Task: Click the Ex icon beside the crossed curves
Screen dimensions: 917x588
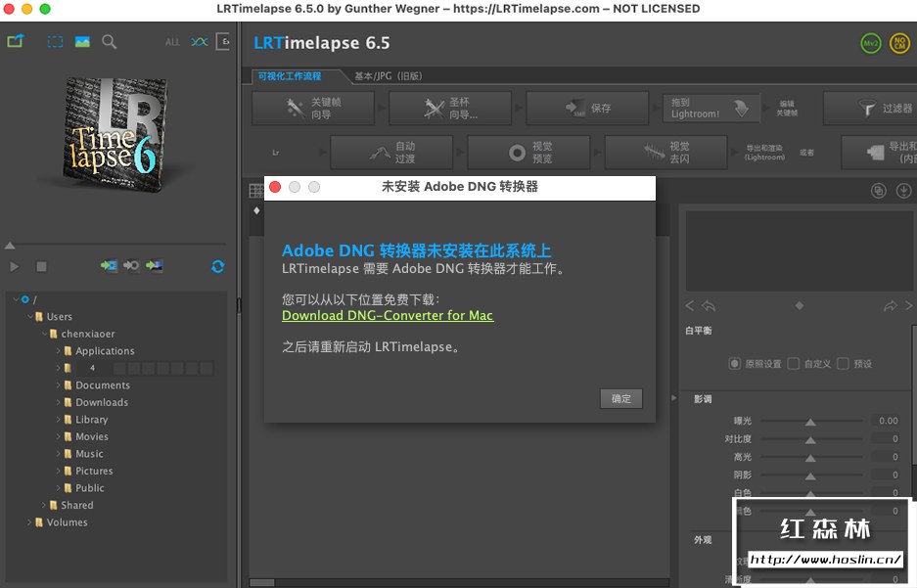Action: (223, 41)
